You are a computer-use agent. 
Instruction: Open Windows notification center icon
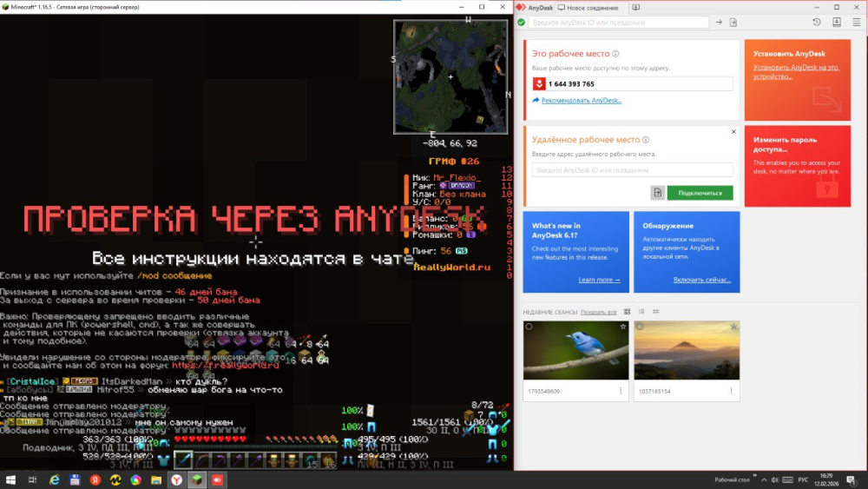(852, 479)
